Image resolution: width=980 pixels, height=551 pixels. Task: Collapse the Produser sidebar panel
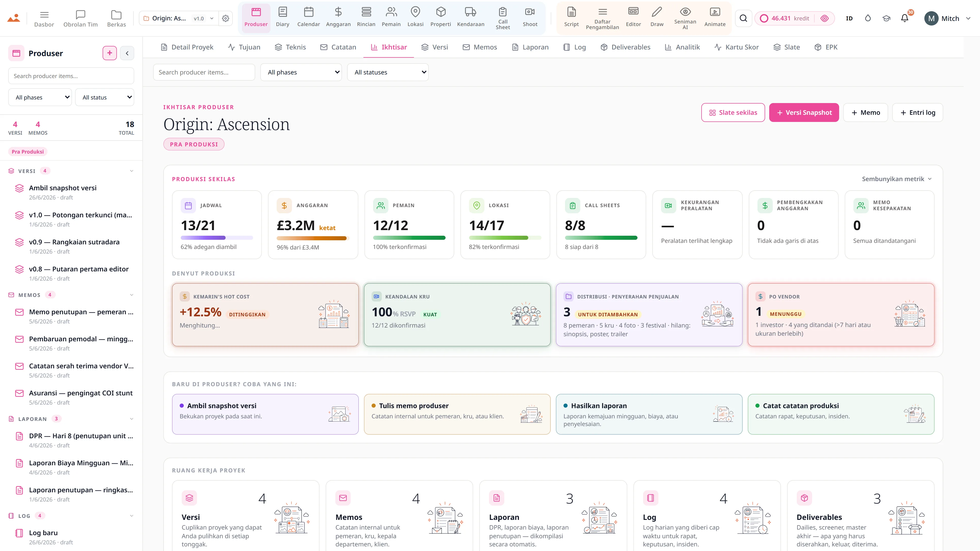point(127,53)
